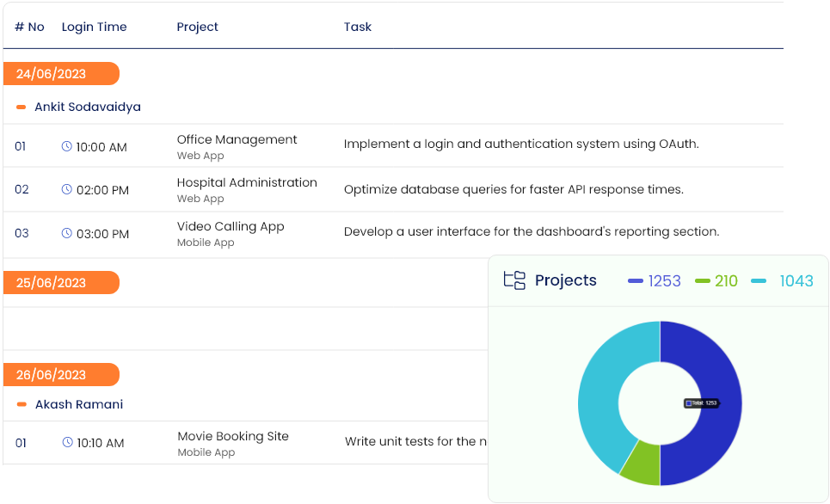Viewport: 830px width, 504px height.
Task: Click the Task column header
Action: coord(358,27)
